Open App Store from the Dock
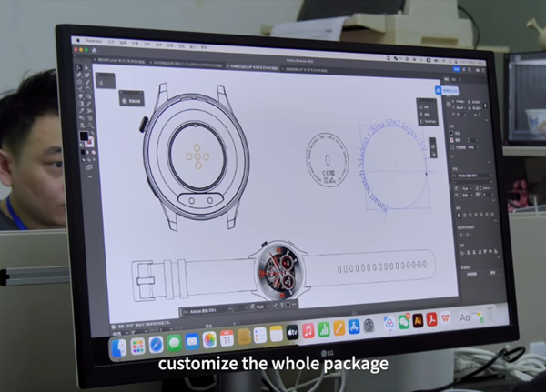 point(354,327)
